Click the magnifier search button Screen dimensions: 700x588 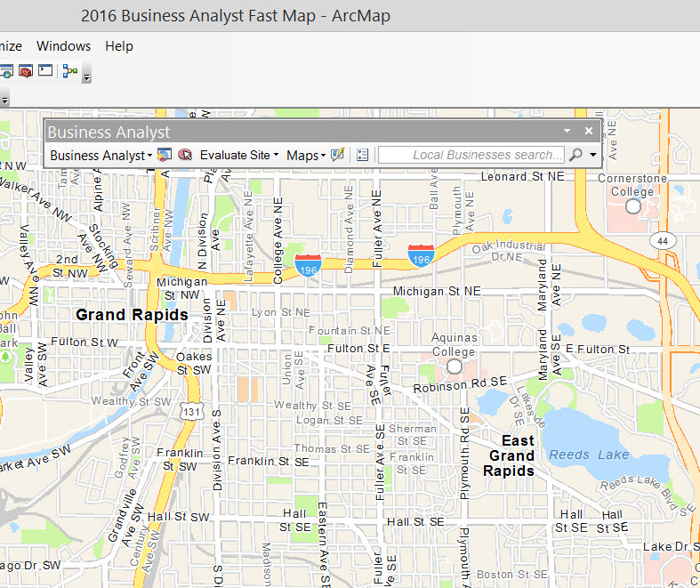(575, 155)
